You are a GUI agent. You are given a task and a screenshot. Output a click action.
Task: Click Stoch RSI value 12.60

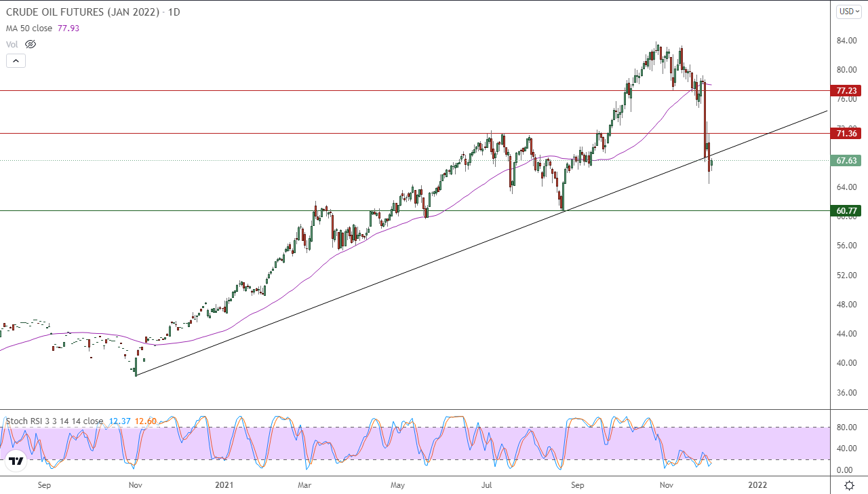coord(146,421)
